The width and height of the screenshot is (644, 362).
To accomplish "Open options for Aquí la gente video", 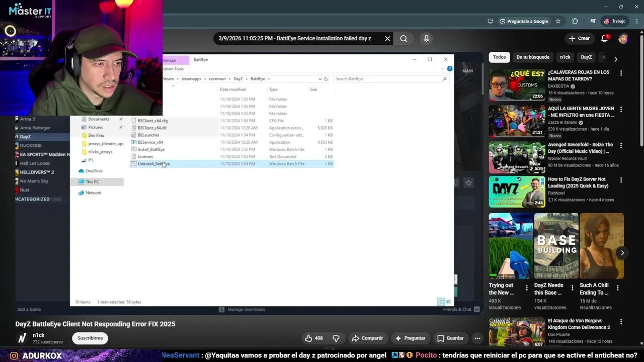I will [621, 110].
